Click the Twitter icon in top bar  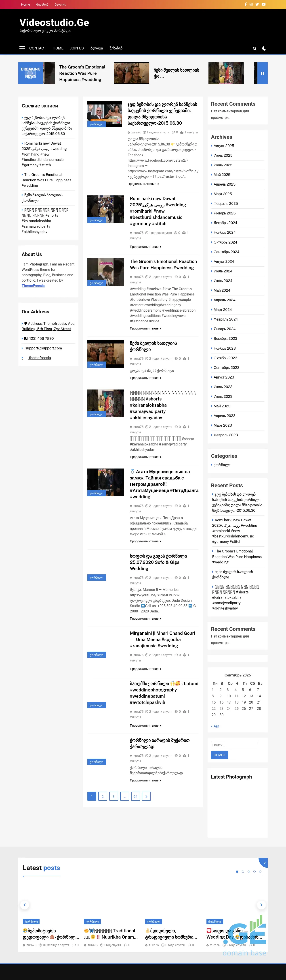[x=257, y=4]
